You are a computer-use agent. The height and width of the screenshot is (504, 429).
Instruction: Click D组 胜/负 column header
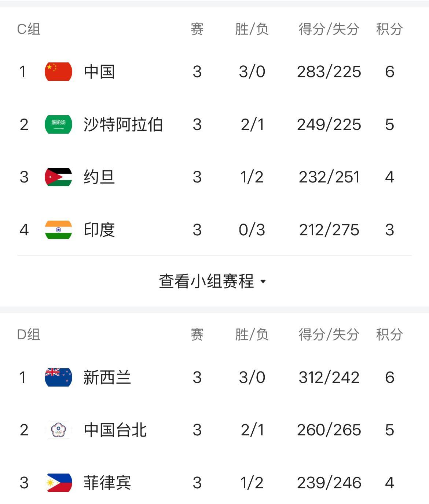252,335
